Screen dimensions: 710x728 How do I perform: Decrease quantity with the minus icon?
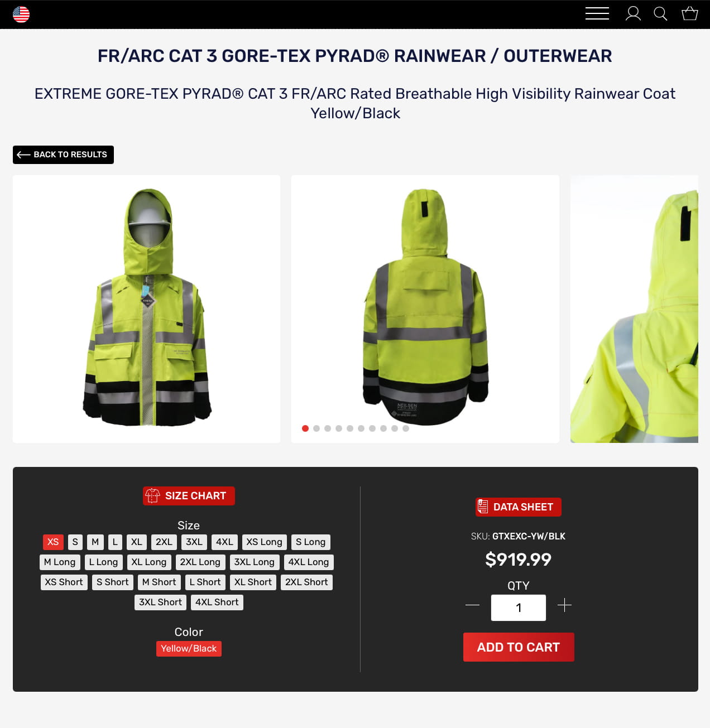pos(472,605)
